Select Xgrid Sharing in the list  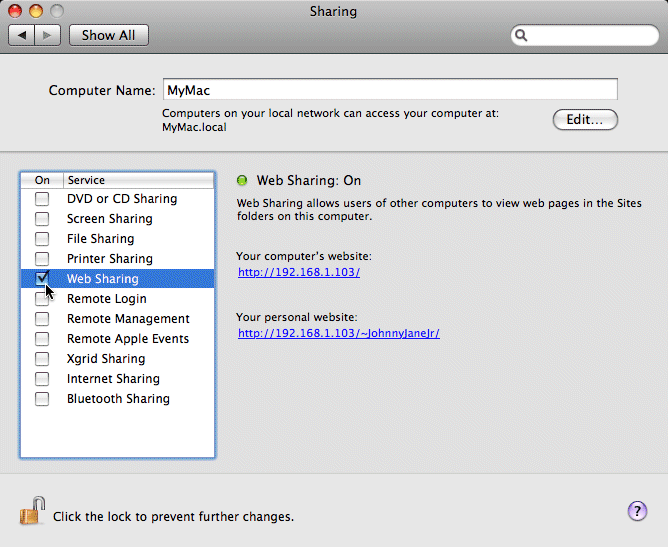105,359
